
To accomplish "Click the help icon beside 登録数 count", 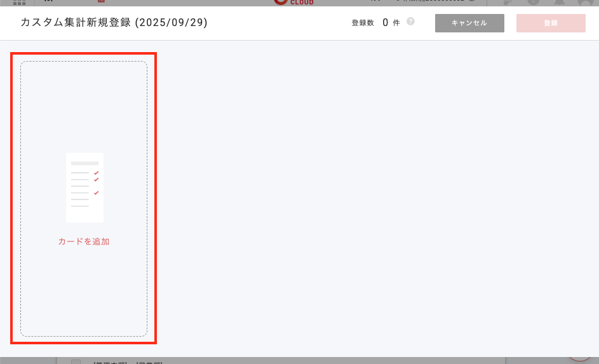I will tap(410, 22).
